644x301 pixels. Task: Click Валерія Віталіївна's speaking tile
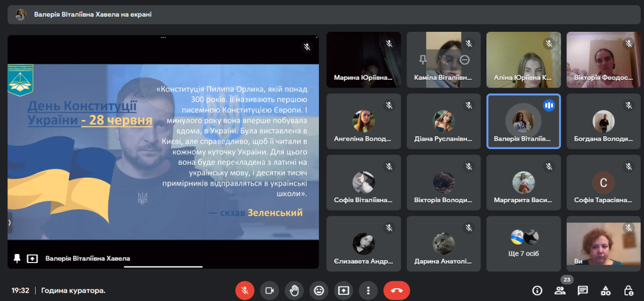pos(523,121)
